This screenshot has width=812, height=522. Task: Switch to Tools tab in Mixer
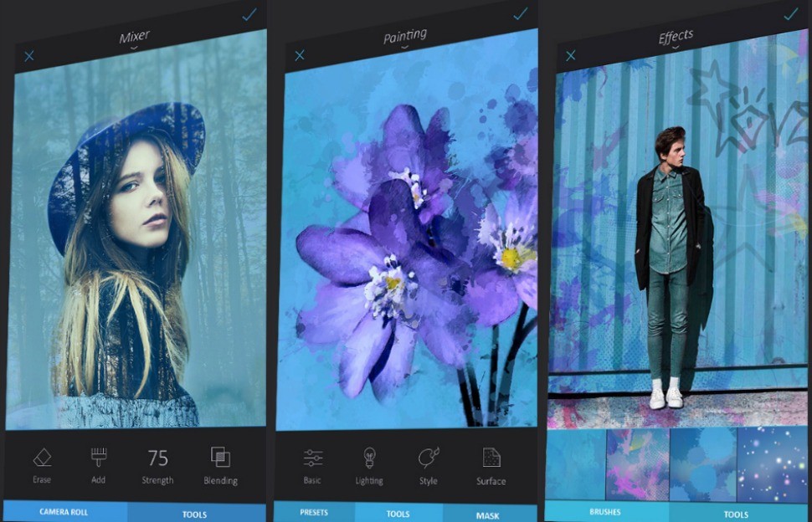(196, 513)
